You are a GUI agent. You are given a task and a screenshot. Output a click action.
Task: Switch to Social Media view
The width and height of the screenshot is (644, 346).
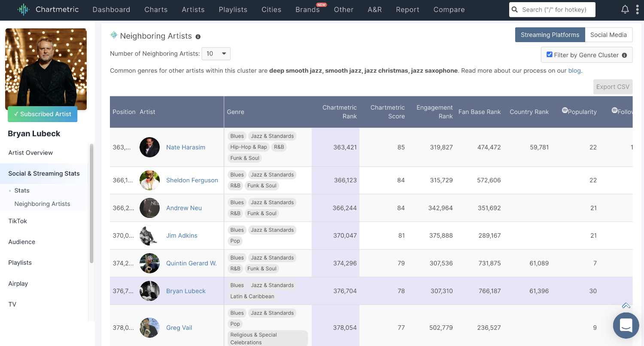tap(608, 35)
